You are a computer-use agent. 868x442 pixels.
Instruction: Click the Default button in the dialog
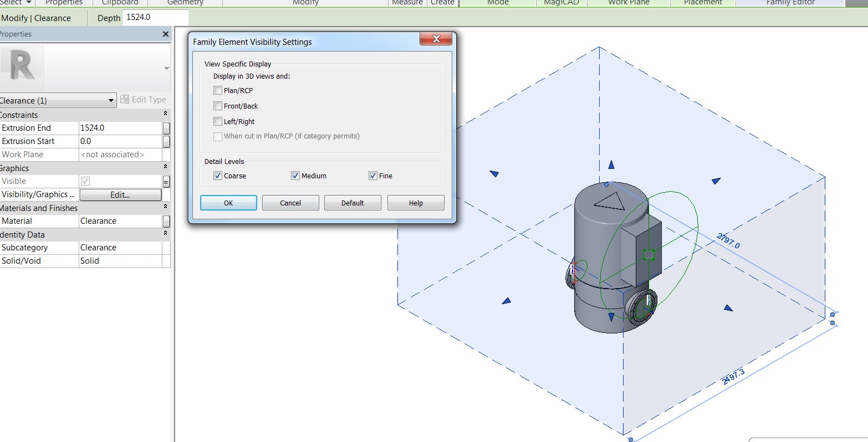tap(353, 203)
